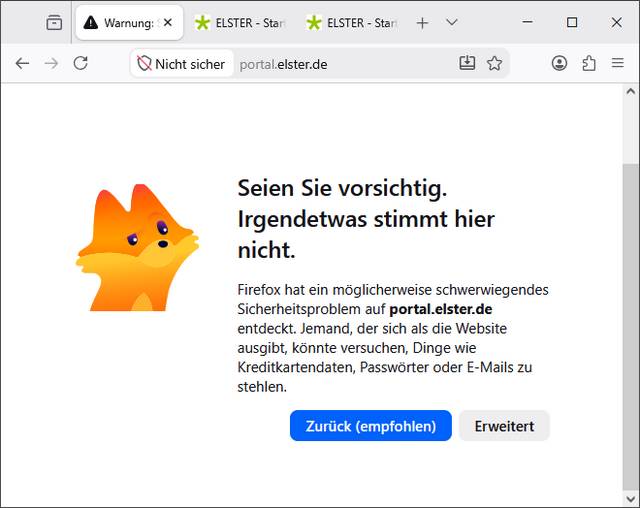640x508 pixels.
Task: Minimize the Firefox window
Action: click(x=527, y=22)
